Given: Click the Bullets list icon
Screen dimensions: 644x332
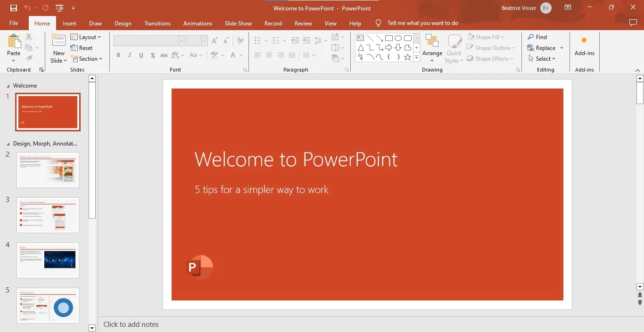Looking at the screenshot, I should pos(257,40).
